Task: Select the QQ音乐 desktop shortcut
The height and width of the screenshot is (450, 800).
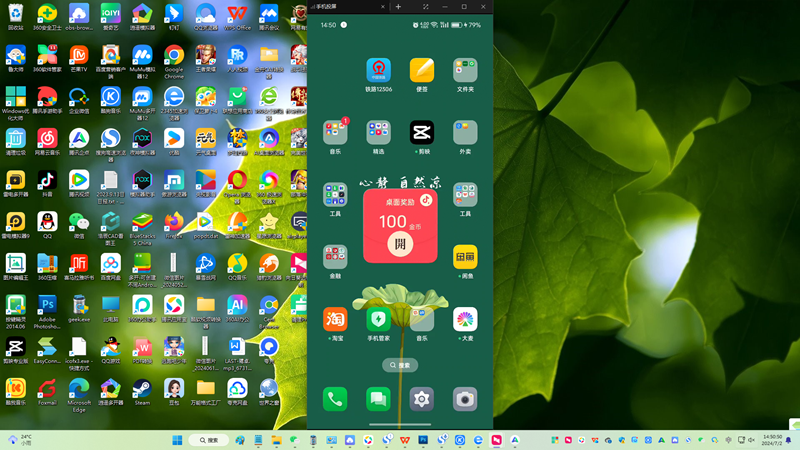Action: coord(237,267)
